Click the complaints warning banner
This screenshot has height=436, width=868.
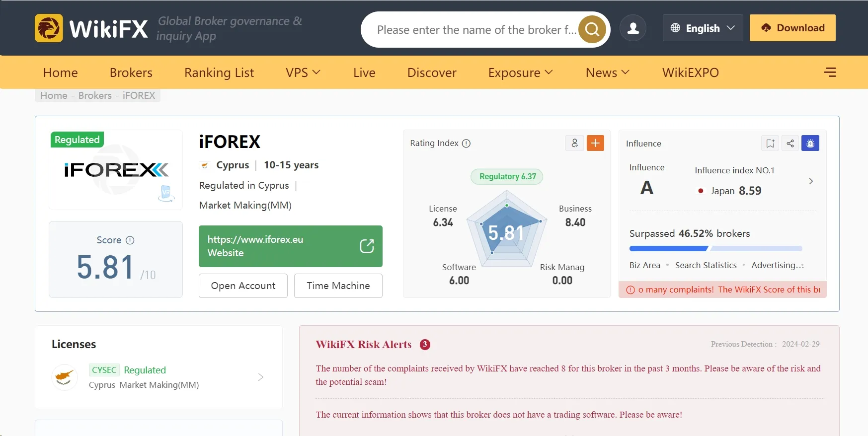(x=722, y=290)
